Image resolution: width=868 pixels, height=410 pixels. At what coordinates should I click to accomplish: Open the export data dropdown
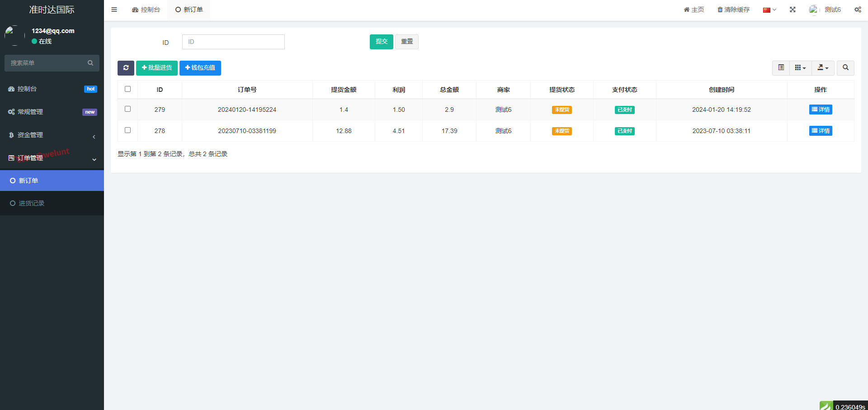823,68
